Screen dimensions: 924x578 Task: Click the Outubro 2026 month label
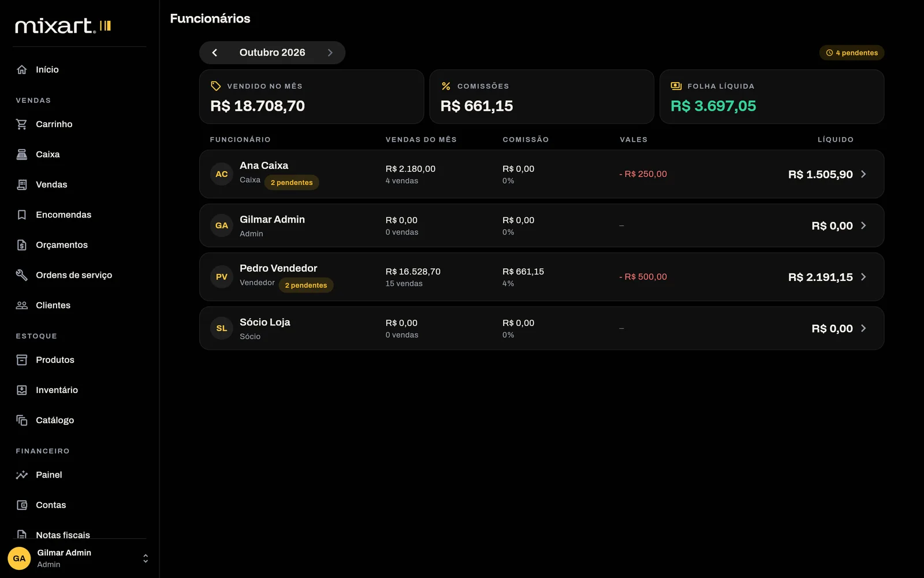point(273,53)
